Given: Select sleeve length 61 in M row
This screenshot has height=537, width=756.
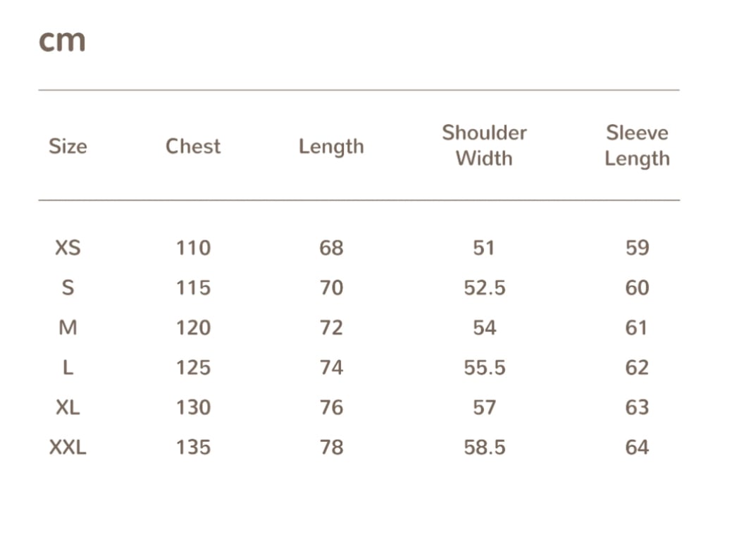Looking at the screenshot, I should pos(637,328).
